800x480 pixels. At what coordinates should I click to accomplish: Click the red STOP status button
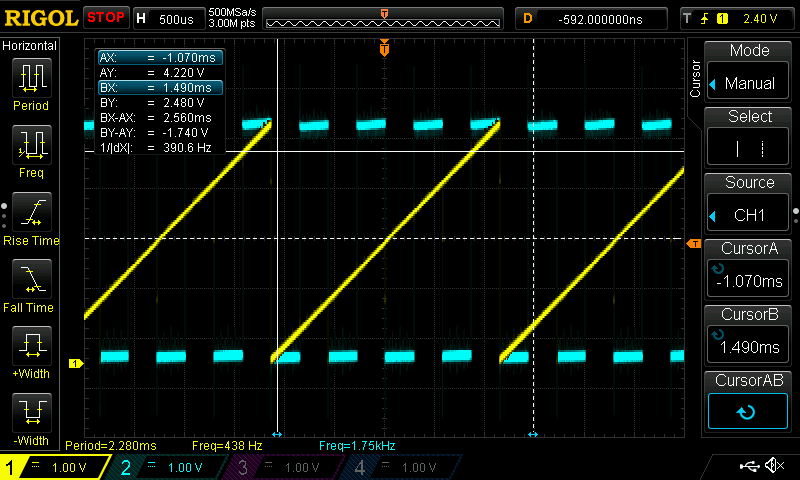click(x=105, y=18)
